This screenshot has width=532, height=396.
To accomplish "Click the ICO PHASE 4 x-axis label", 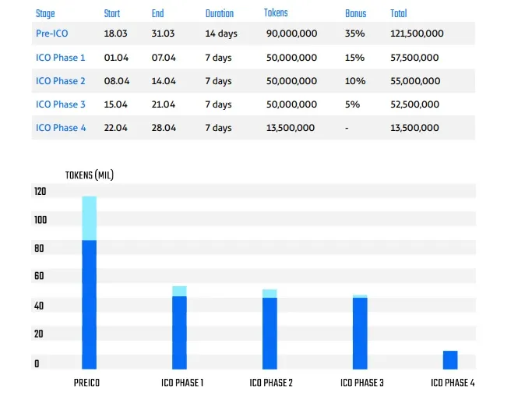I will coord(453,383).
